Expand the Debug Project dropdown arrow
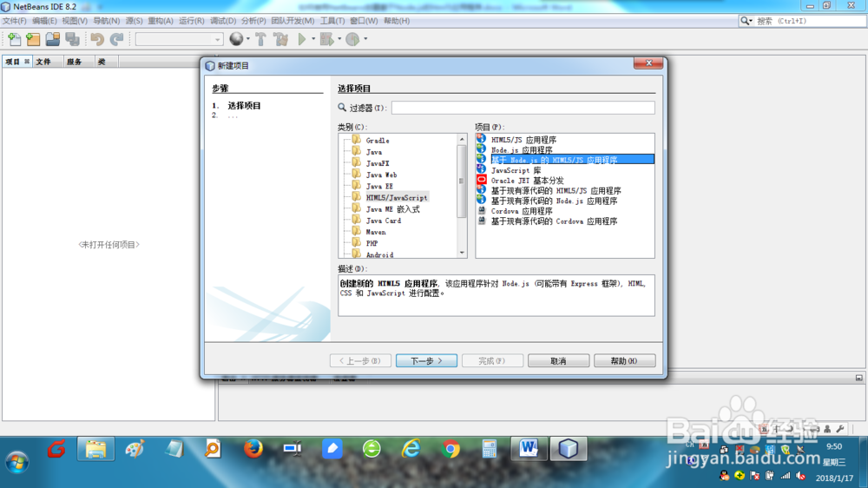The height and width of the screenshot is (488, 868). point(339,39)
